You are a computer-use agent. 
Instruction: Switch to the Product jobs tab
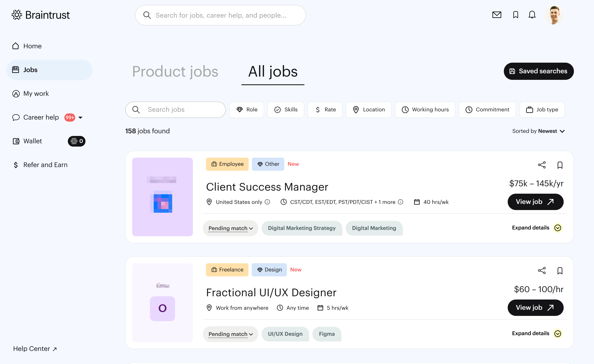coord(175,71)
